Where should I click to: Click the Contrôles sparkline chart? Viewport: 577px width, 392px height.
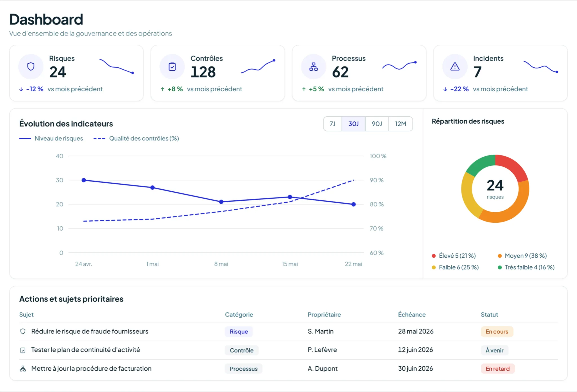pos(258,67)
